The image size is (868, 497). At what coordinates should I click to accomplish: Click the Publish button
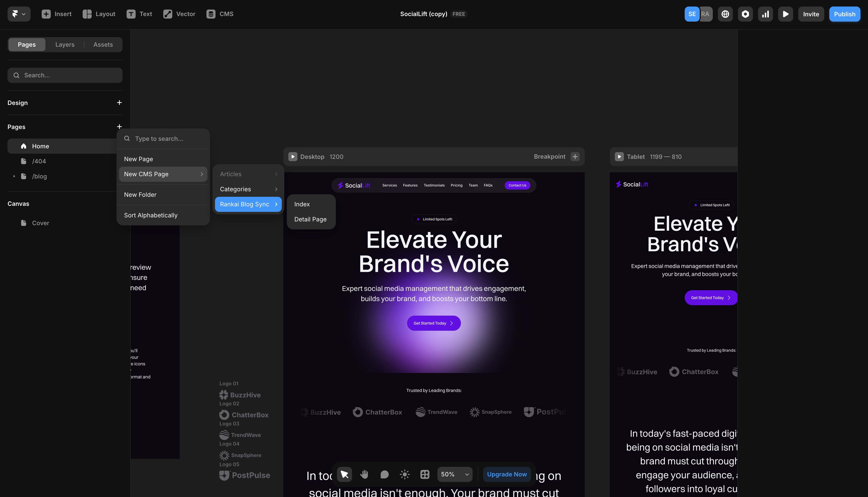[x=845, y=14]
